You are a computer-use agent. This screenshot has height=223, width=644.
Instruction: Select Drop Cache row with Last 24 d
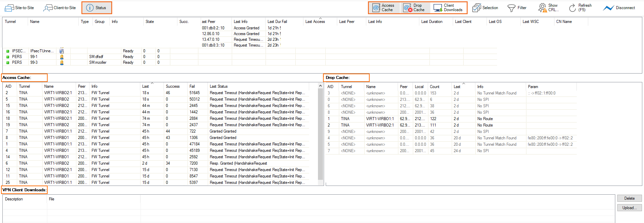(451, 151)
